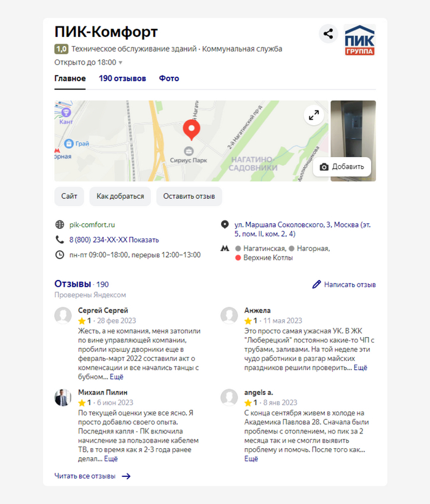Expand the opening hours dropdown arrow

pos(120,63)
